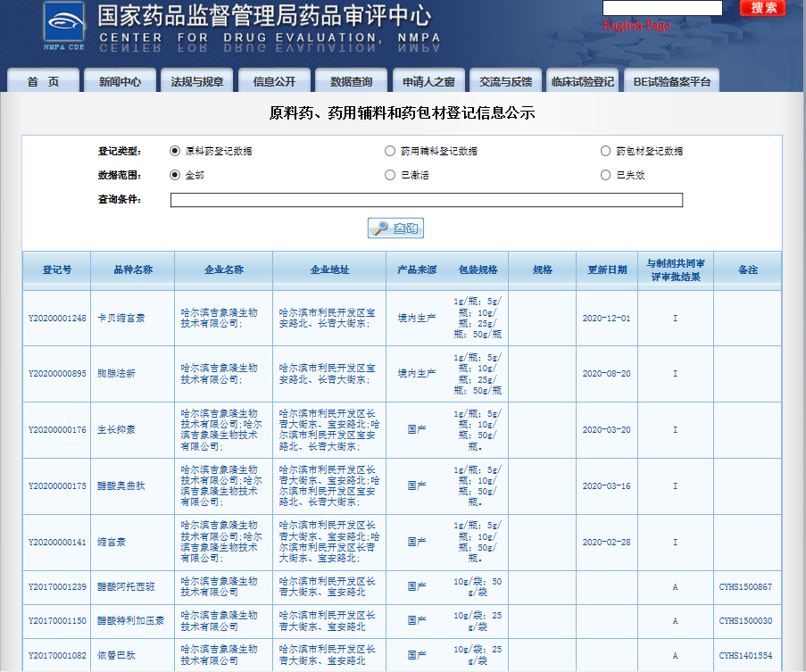Click the NMPA CDE logo icon
Image resolution: width=806 pixels, height=672 pixels.
[64, 25]
